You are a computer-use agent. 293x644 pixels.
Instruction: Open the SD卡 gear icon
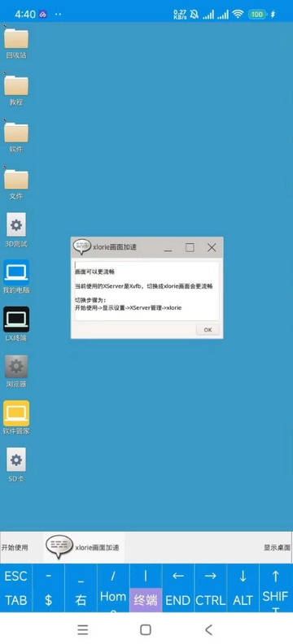click(x=16, y=459)
